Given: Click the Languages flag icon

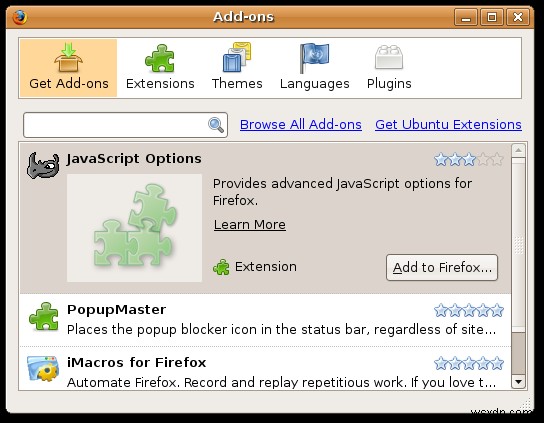Looking at the screenshot, I should (314, 58).
